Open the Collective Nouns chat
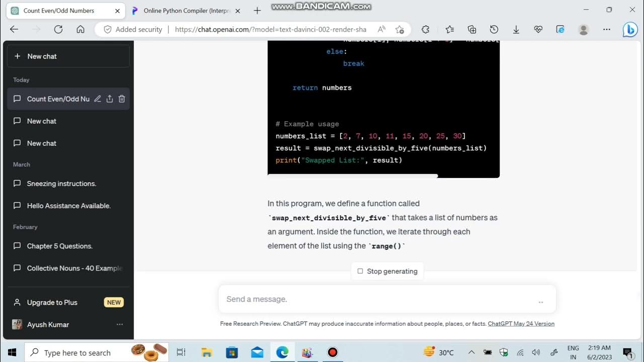Screen dimensions: 644x362 click(x=68, y=268)
